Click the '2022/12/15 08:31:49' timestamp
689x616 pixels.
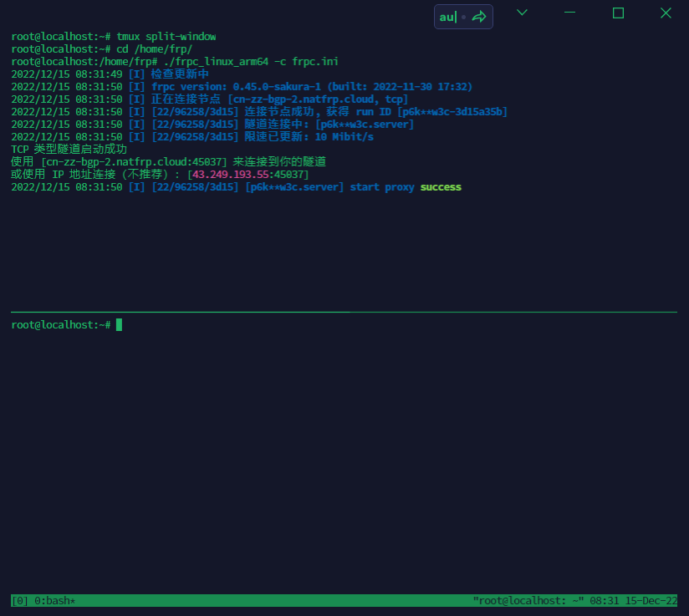[67, 74]
